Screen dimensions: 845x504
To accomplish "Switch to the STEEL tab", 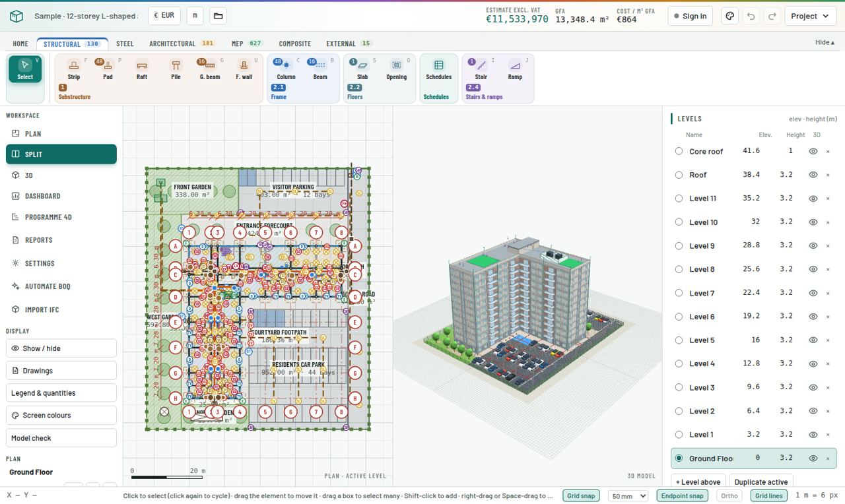I will 125,44.
